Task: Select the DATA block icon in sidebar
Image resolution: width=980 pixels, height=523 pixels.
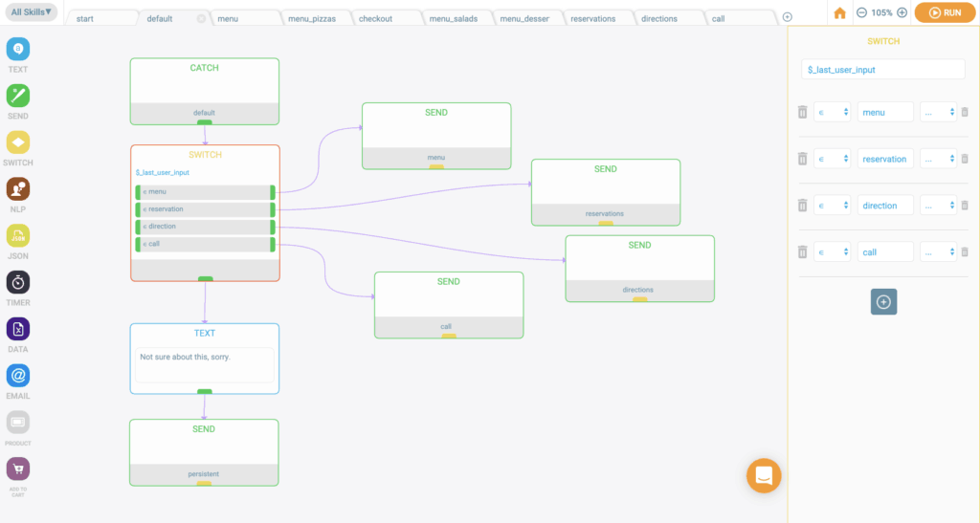Action: [x=18, y=329]
